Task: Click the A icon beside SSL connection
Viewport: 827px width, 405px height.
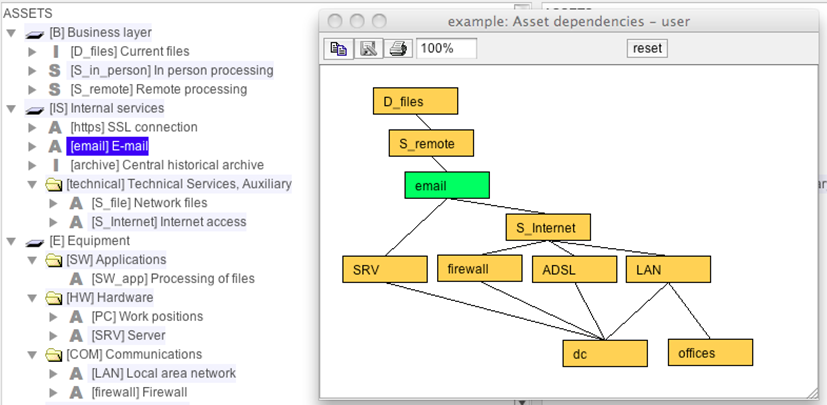Action: (55, 127)
